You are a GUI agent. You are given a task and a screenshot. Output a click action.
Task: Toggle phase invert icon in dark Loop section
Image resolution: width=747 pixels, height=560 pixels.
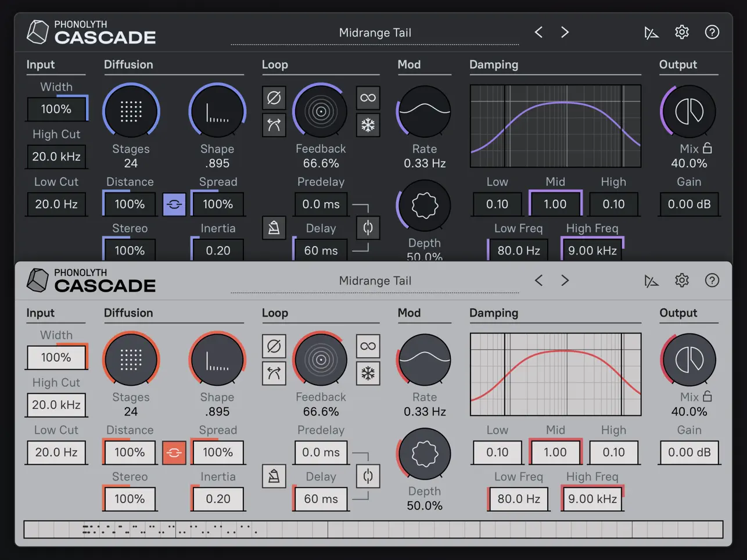[x=274, y=98]
